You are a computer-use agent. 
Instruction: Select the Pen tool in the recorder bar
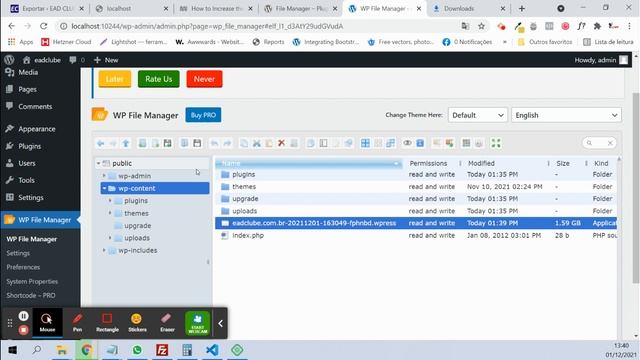click(x=77, y=322)
